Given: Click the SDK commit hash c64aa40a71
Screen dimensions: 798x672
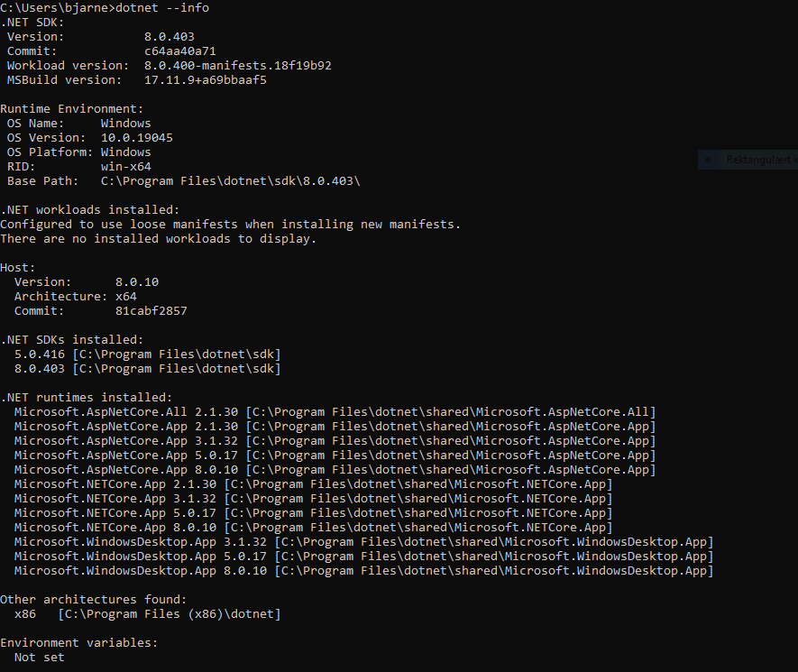Looking at the screenshot, I should pyautogui.click(x=180, y=51).
